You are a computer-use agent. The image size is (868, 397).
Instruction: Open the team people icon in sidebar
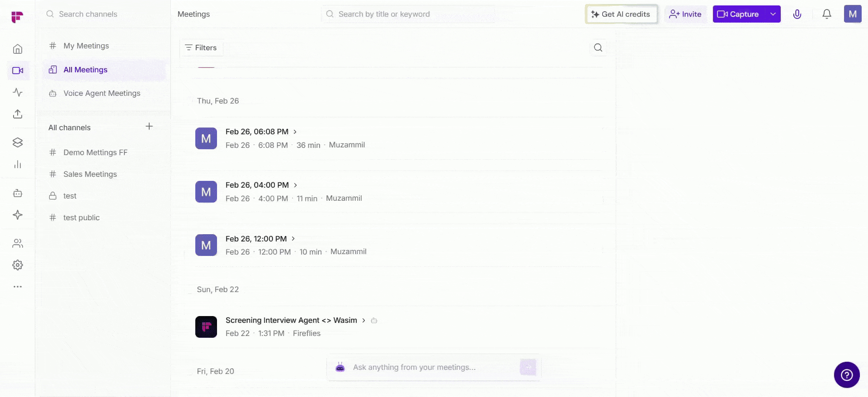(18, 243)
